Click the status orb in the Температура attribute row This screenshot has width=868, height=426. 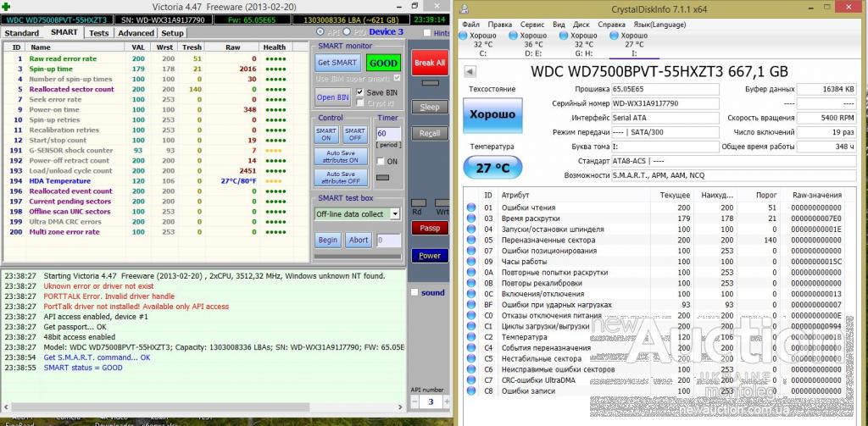pos(471,337)
